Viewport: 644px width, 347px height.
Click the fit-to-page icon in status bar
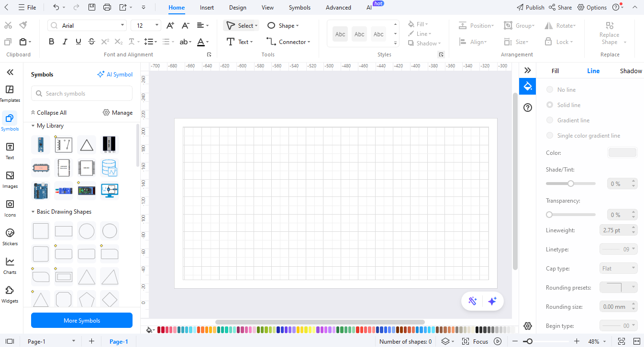pos(622,341)
